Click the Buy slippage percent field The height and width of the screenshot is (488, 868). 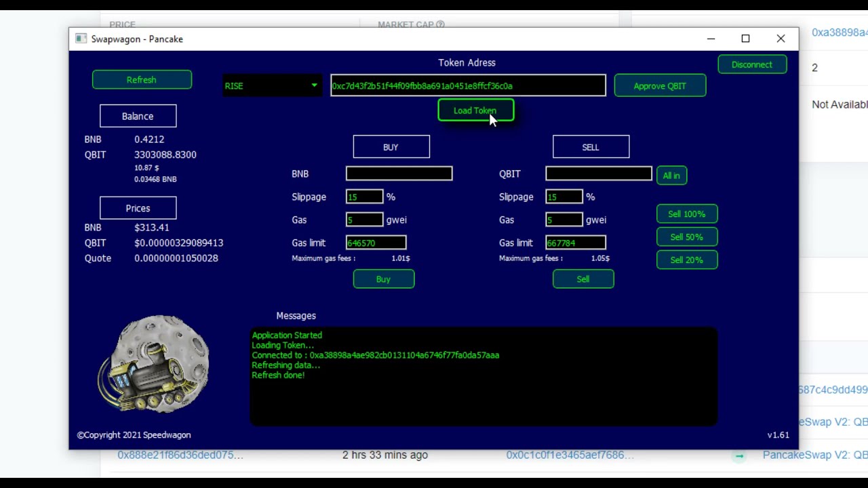coord(364,197)
